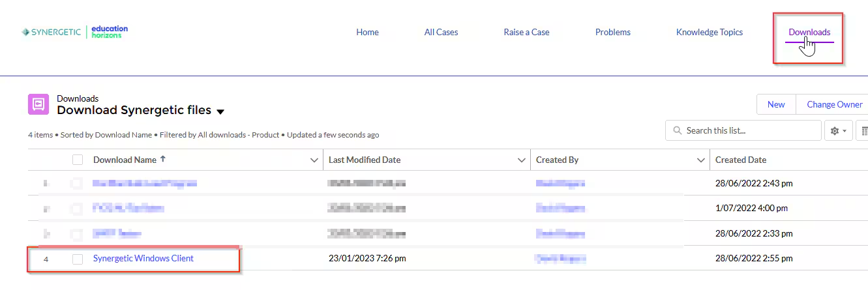Open list view settings gear

[839, 130]
